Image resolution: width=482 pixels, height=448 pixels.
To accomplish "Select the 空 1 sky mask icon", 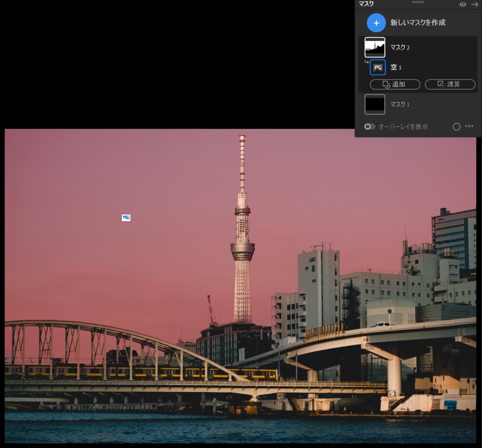I will point(378,67).
